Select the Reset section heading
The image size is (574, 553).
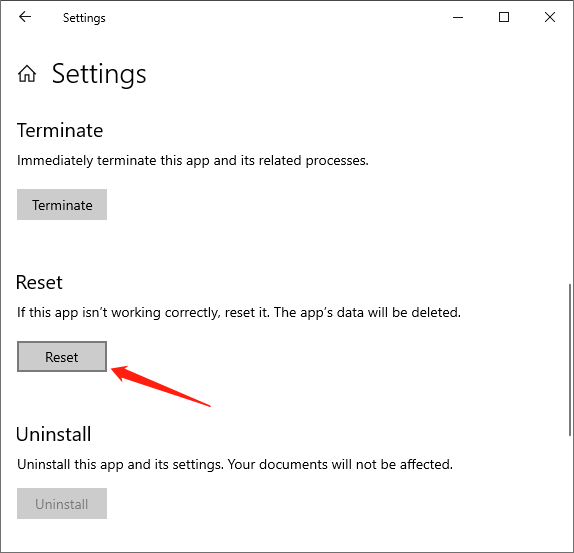(39, 283)
